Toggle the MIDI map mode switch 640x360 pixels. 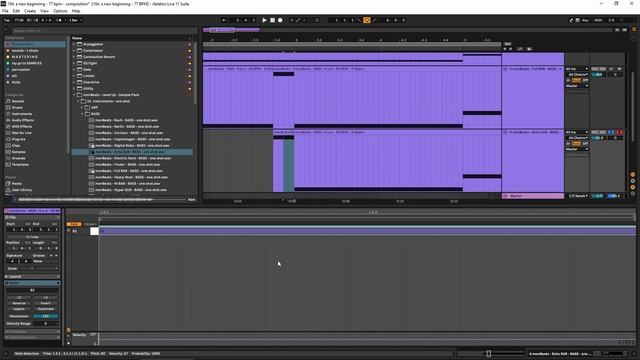(x=598, y=20)
